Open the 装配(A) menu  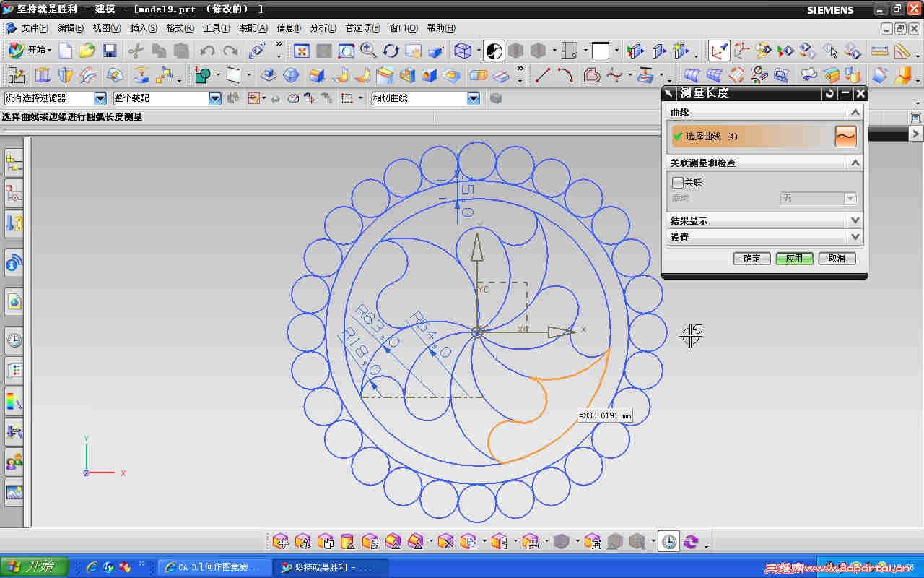(x=253, y=28)
